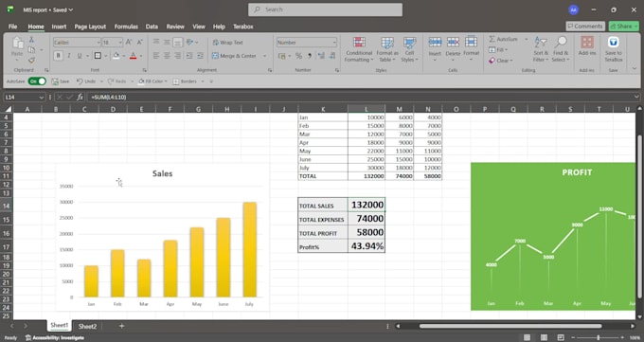The image size is (644, 342).
Task: Switch to Sheet2 tab
Action: [x=87, y=327]
